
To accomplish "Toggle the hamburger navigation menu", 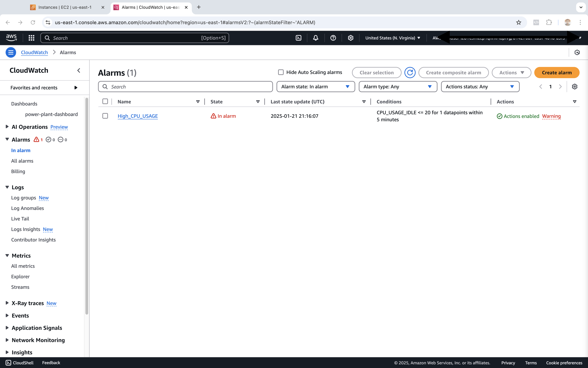I will coord(11,52).
